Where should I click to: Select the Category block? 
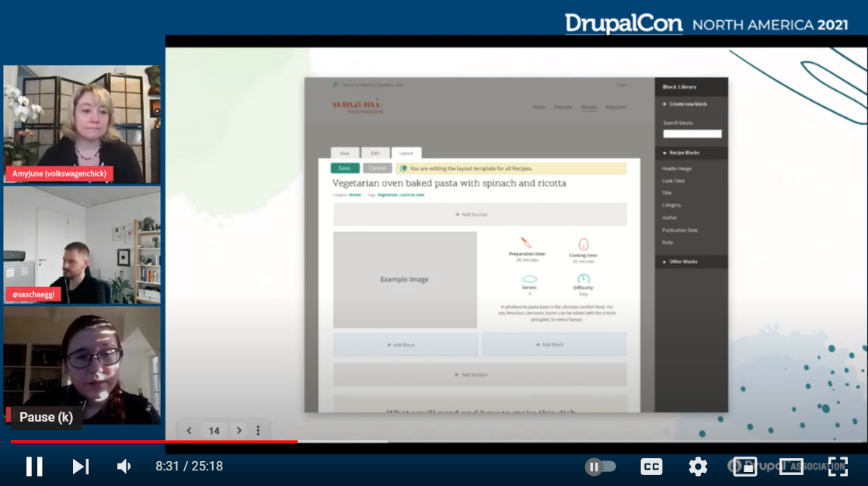pyautogui.click(x=671, y=205)
